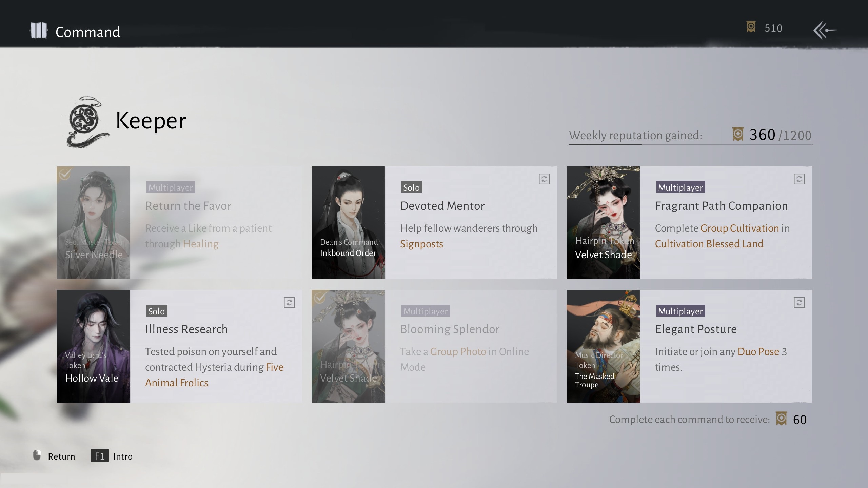Open Five Animal Frolics link
The height and width of the screenshot is (488, 868).
pyautogui.click(x=177, y=383)
